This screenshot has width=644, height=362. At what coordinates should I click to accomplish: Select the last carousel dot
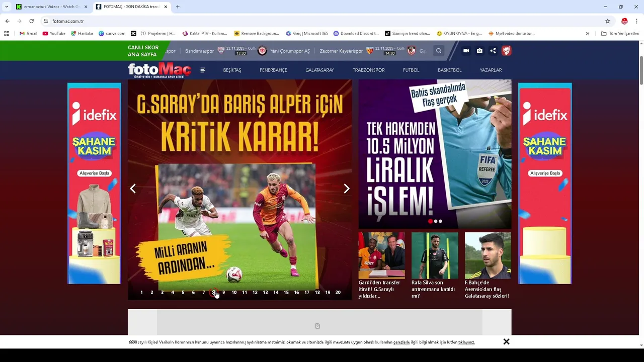(441, 221)
